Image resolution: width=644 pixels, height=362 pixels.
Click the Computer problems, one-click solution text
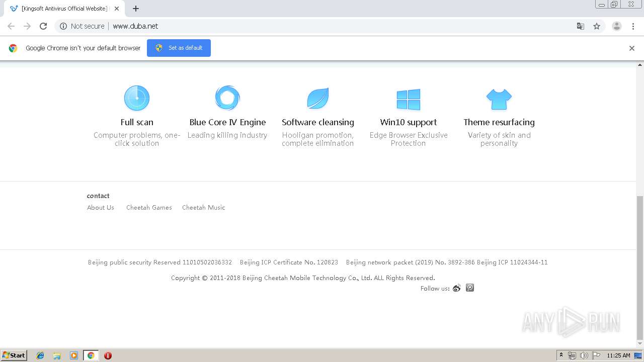pos(137,139)
